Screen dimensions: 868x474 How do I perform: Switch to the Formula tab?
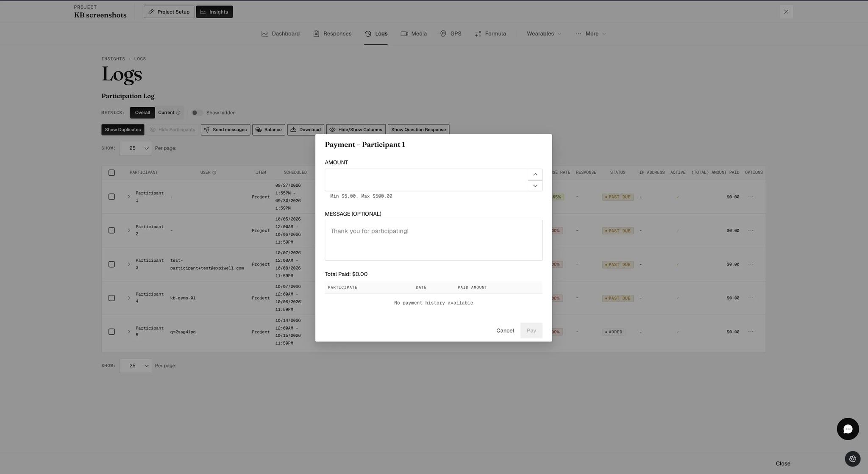(x=490, y=34)
